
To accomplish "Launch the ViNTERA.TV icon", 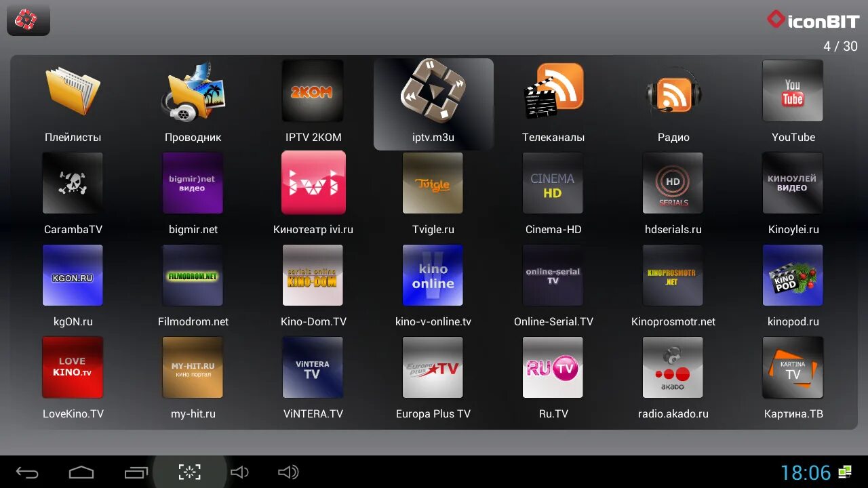I will (x=313, y=367).
